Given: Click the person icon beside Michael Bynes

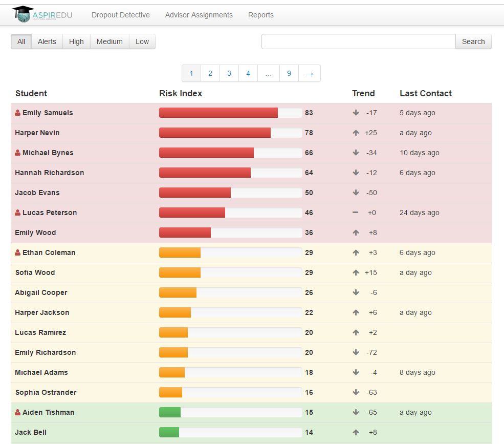Looking at the screenshot, I should pyautogui.click(x=18, y=153).
